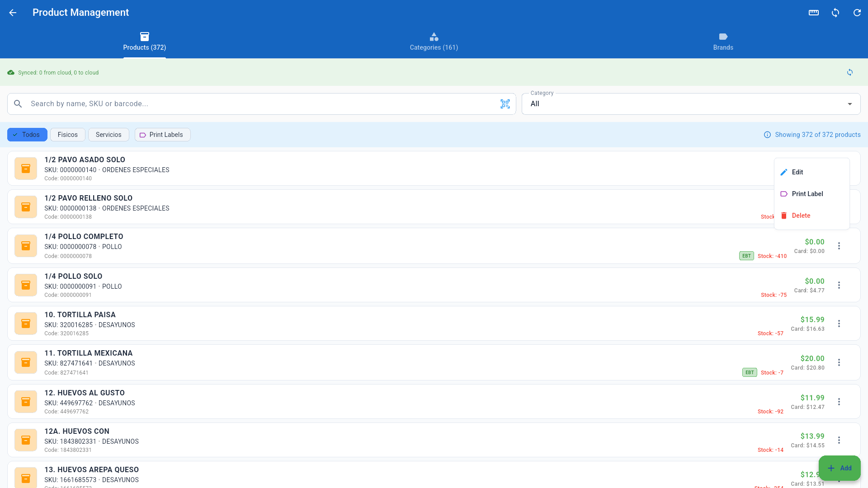
Task: Switch to the Categories (161) tab
Action: click(434, 42)
